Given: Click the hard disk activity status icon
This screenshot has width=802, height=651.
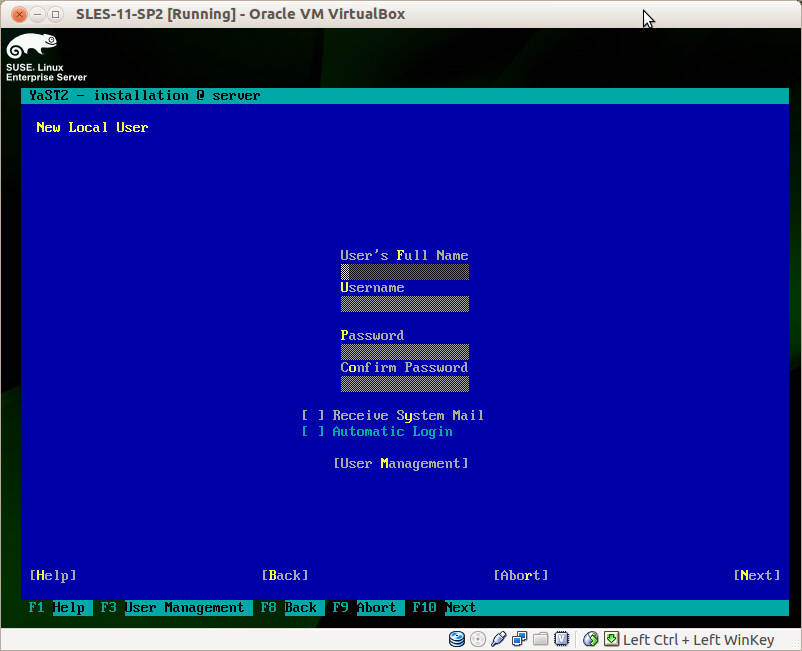Looking at the screenshot, I should point(457,639).
